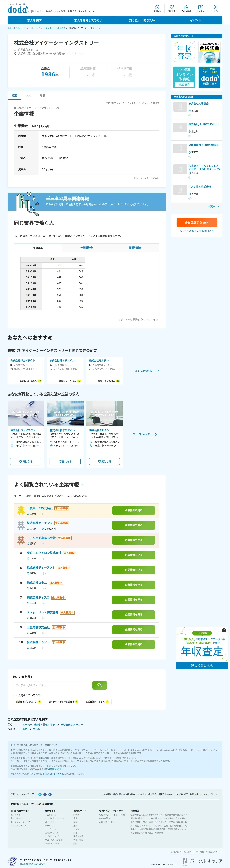The width and height of the screenshot is (230, 868).
Task: Click 詳しくはこちら on floating banner
Action: pos(202,666)
